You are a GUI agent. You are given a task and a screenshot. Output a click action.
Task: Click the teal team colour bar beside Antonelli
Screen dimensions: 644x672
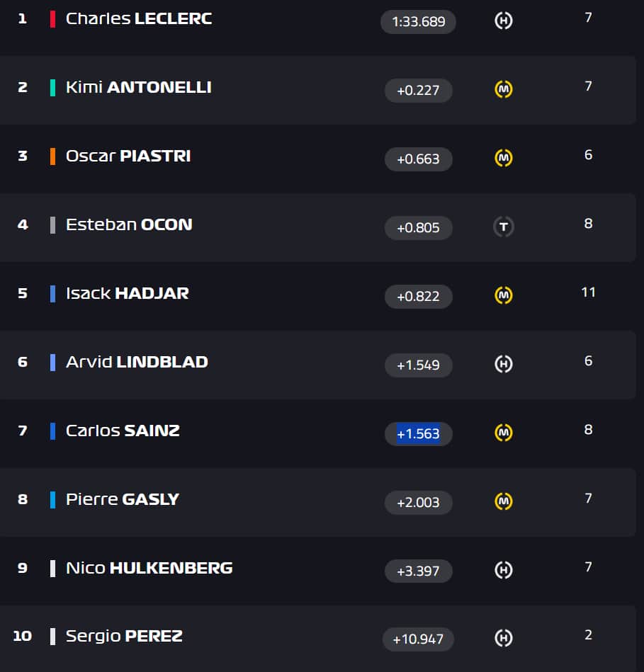[52, 88]
